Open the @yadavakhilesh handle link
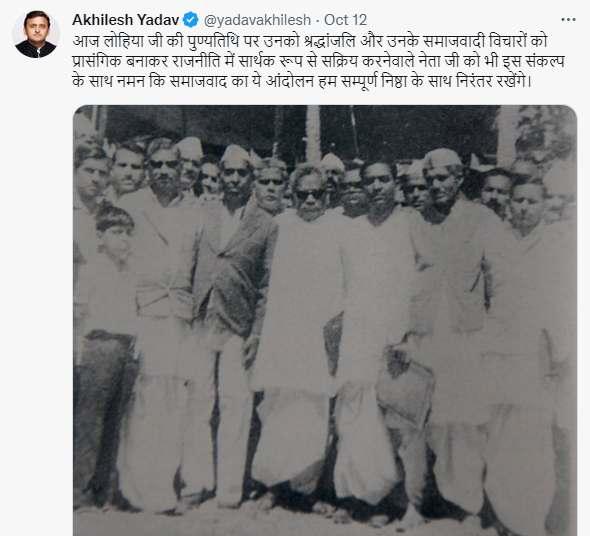Screen dimensions: 590x536 [257, 20]
